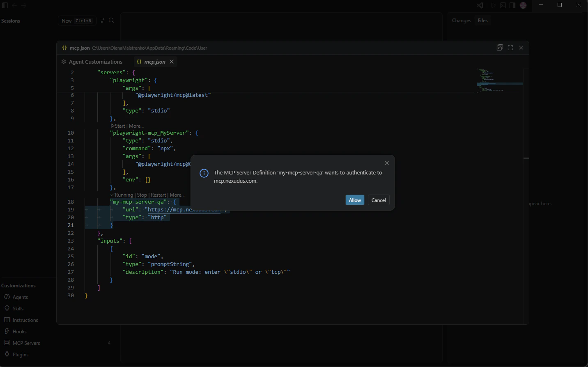588x367 pixels.
Task: Click Restart for my-mcp-server-qa
Action: (x=158, y=195)
